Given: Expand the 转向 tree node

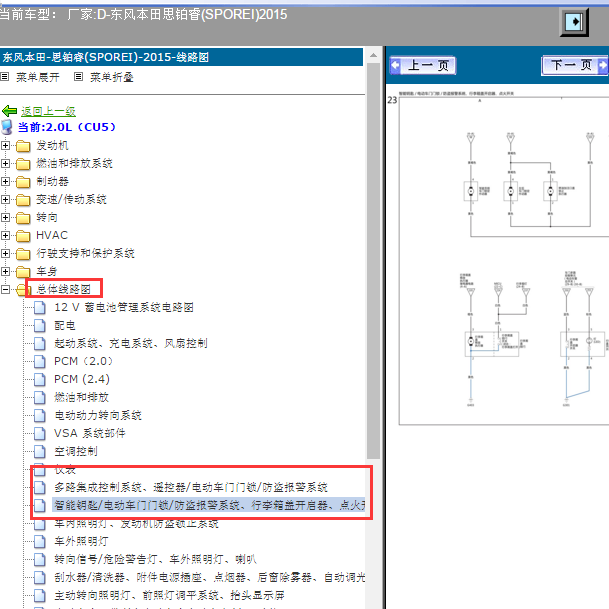Looking at the screenshot, I should click(x=5, y=218).
